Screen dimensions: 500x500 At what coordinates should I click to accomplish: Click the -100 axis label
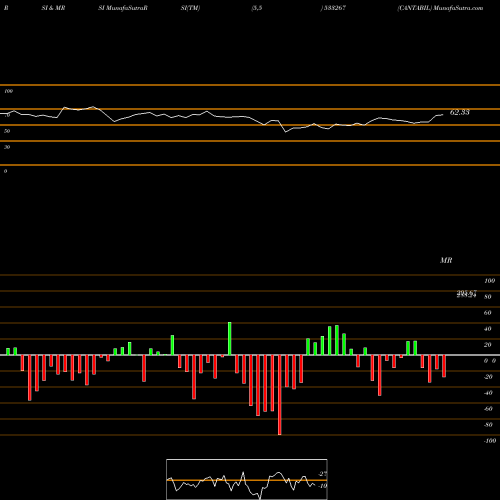(x=489, y=441)
